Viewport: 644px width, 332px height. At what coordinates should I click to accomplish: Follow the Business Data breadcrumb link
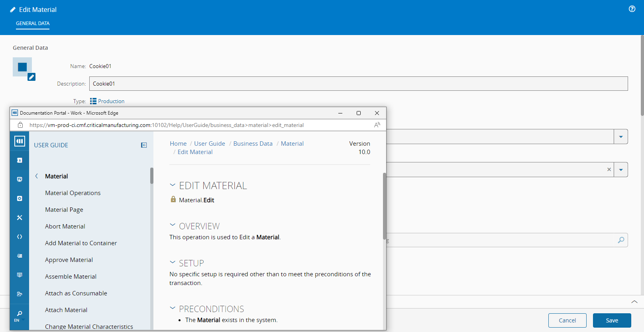[253, 144]
